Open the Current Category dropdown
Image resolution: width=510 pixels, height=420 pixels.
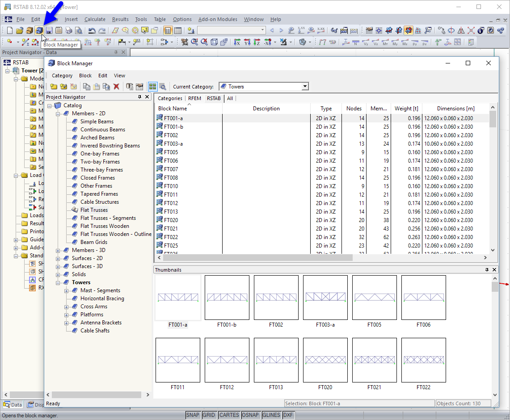tap(305, 86)
